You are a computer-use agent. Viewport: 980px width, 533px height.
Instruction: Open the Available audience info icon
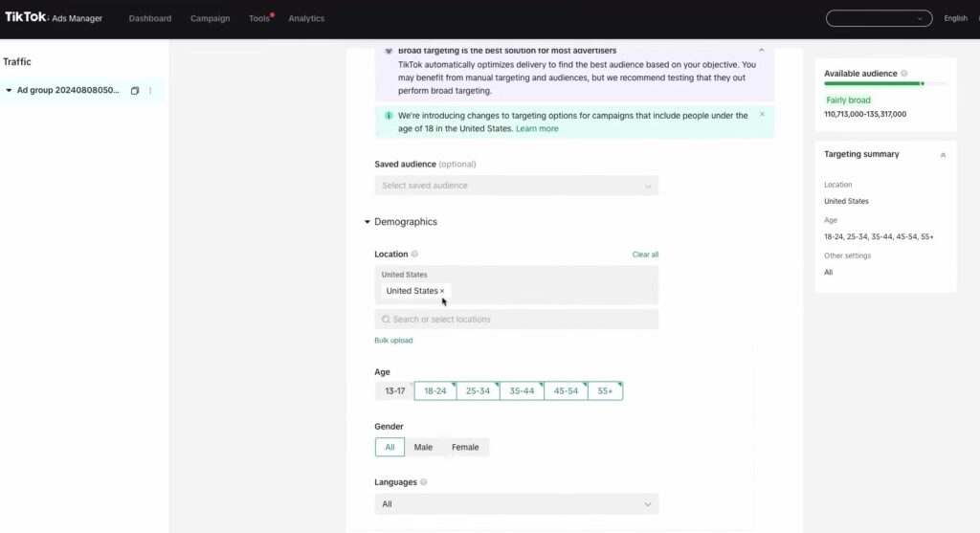903,73
